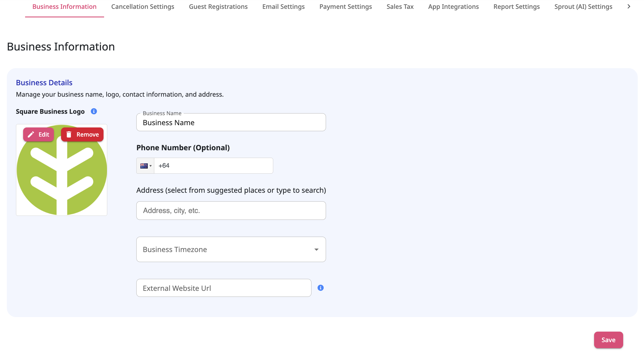Screen dimensions: 644x353
Task: Open the Guest Registrations tab
Action: 218,7
